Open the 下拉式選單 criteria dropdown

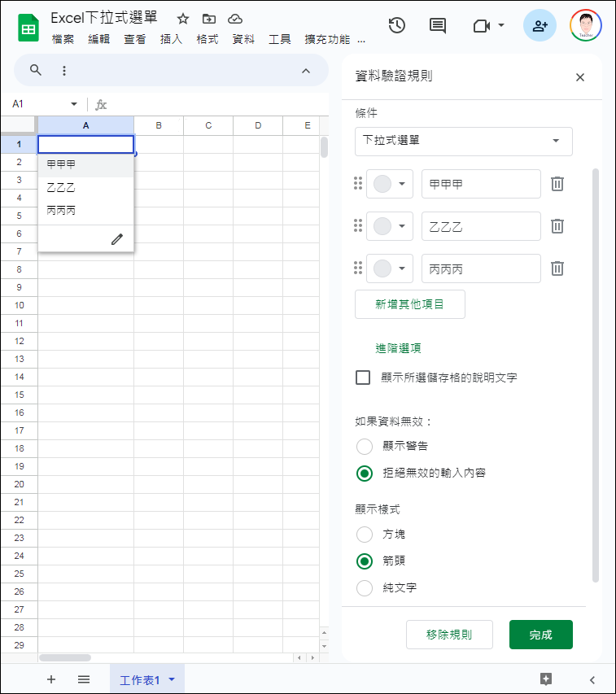pyautogui.click(x=463, y=142)
